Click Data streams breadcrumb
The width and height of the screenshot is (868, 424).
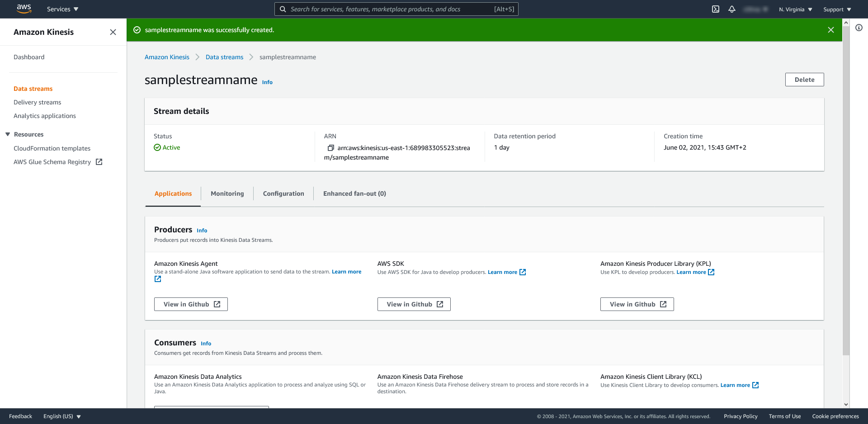pos(224,57)
